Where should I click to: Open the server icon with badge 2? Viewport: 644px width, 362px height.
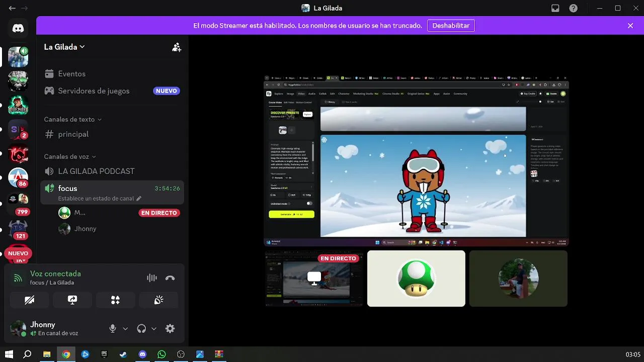pos(18,130)
